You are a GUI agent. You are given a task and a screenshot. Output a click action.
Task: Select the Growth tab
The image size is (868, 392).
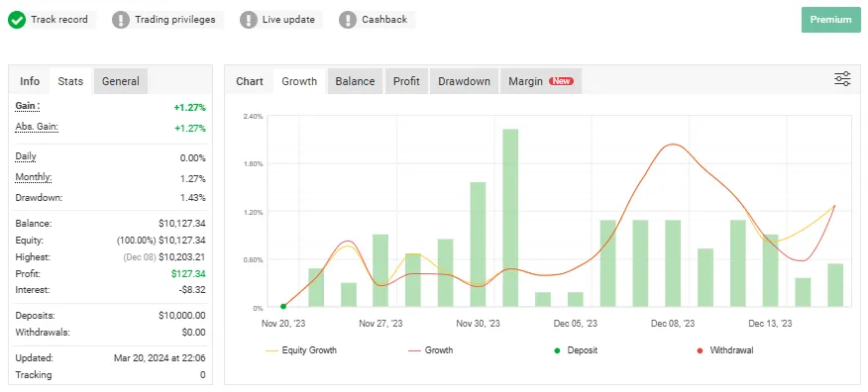[x=299, y=81]
